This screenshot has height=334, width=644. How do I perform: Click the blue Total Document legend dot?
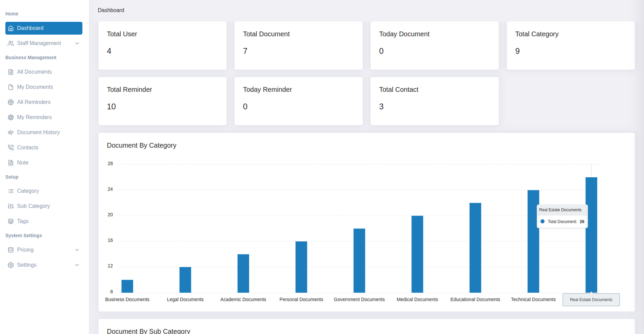pos(542,222)
